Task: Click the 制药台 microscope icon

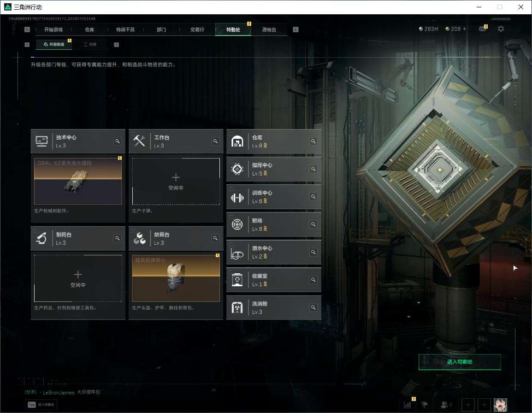Action: click(x=42, y=238)
